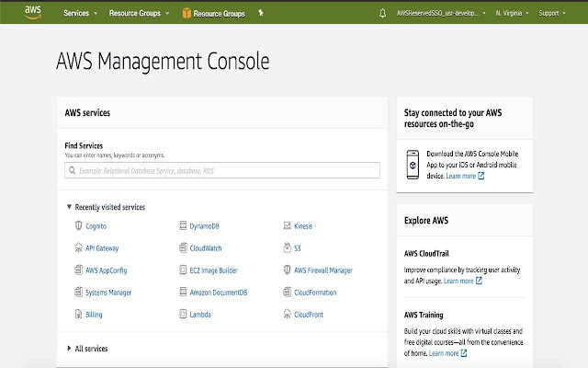Click the Kinesis service icon

287,225
